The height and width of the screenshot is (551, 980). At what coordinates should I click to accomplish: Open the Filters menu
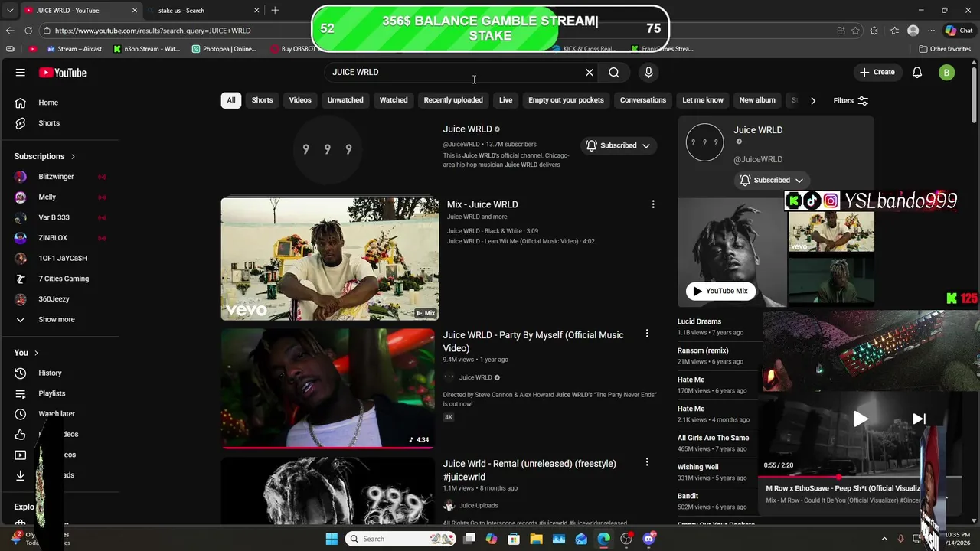coord(851,100)
